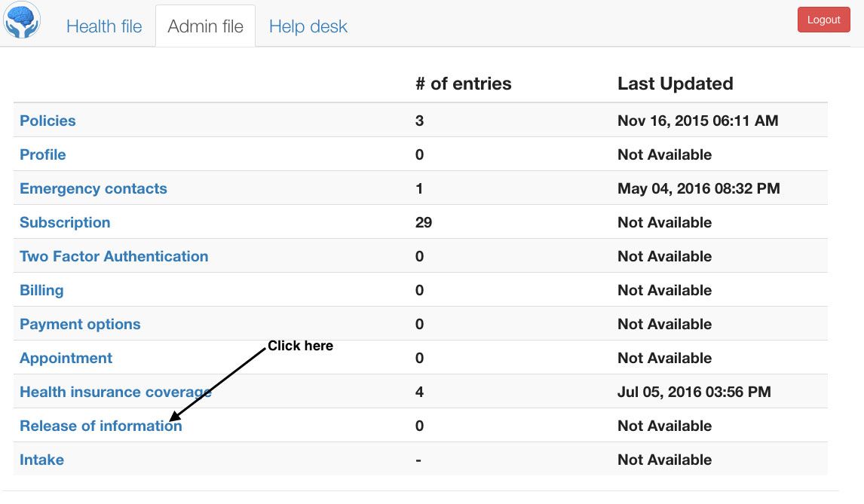The image size is (864, 504).
Task: Click the red Logout button
Action: click(x=824, y=20)
